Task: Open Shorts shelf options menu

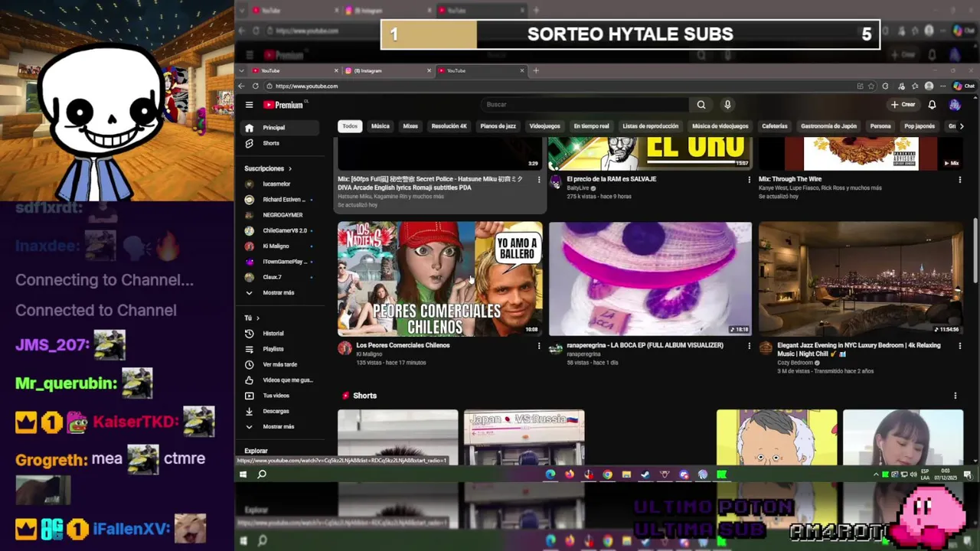Action: (x=955, y=396)
